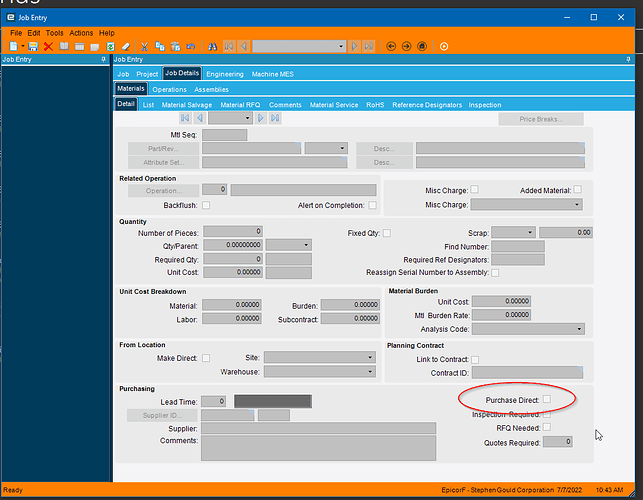Click the binoculars Search icon
Image resolution: width=643 pixels, height=500 pixels.
pos(212,46)
